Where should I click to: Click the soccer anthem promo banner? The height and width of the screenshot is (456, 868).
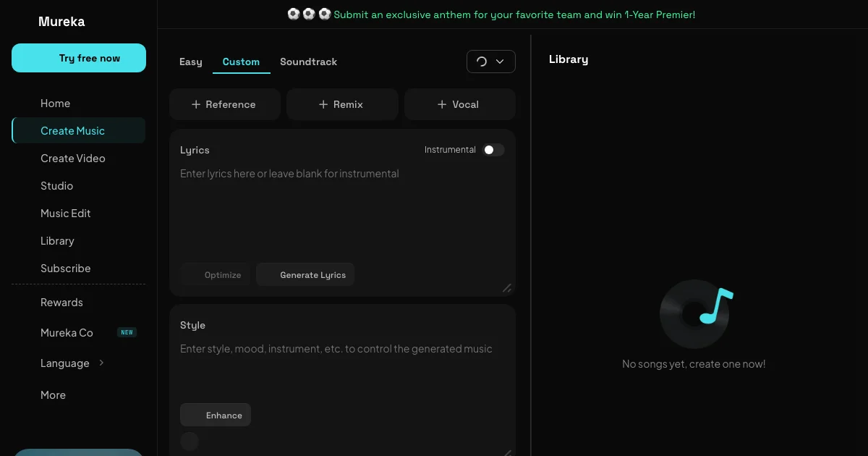tap(491, 14)
